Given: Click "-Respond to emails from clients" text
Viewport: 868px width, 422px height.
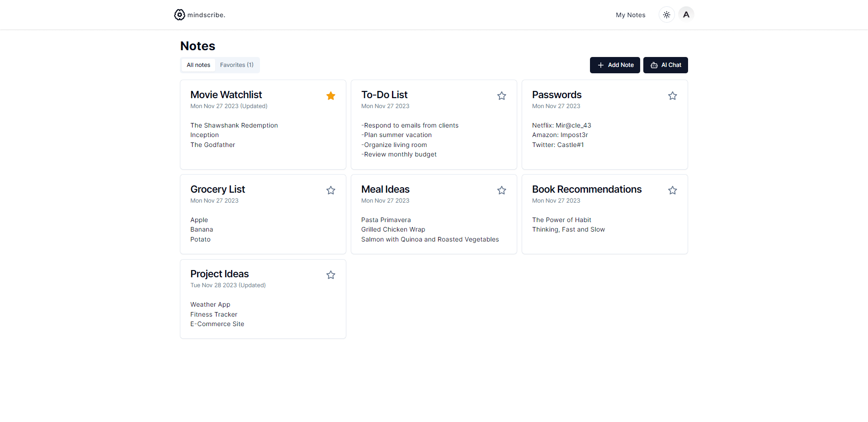Looking at the screenshot, I should tap(410, 125).
